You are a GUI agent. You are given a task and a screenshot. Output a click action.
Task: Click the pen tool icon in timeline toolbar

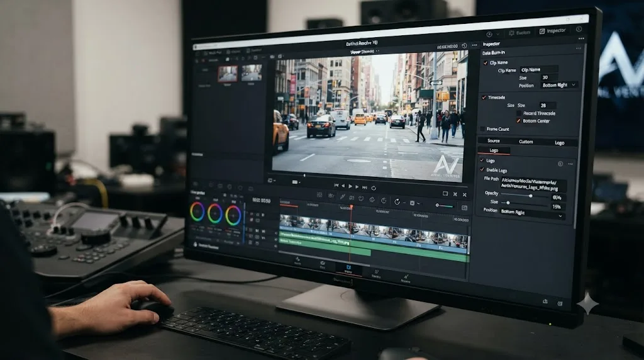coord(342,197)
